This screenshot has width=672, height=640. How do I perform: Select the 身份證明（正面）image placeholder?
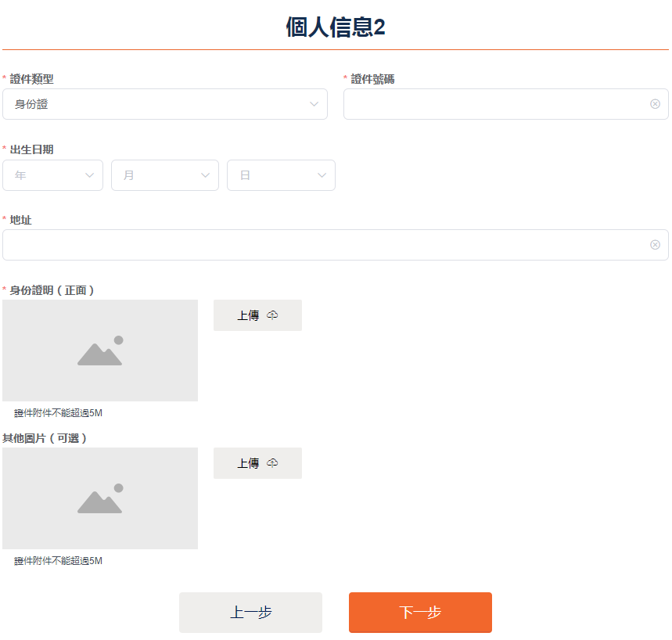point(100,351)
